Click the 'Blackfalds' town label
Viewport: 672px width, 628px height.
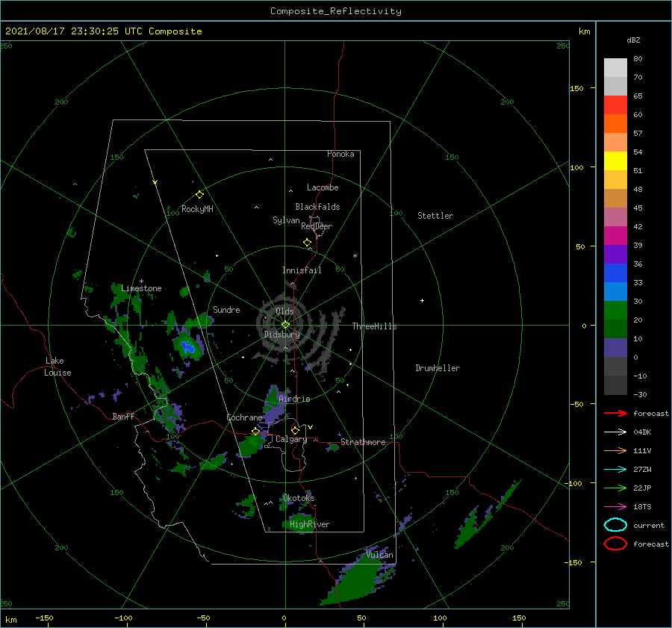click(x=317, y=207)
